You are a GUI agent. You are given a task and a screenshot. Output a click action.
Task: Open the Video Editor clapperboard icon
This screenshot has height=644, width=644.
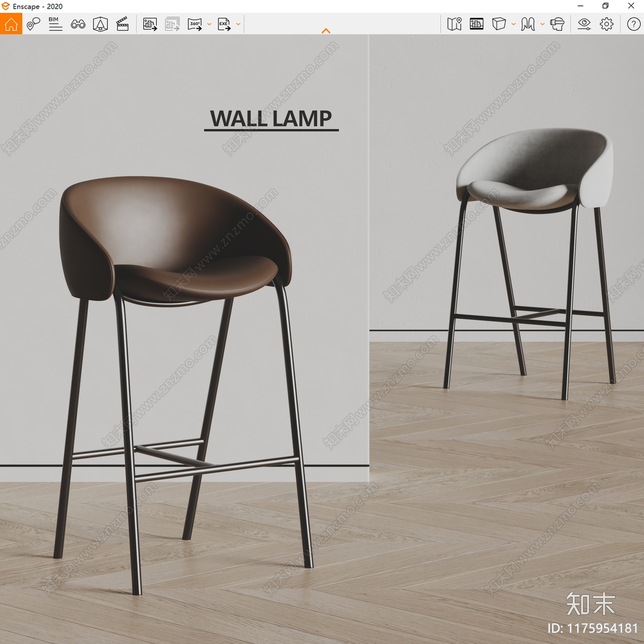coord(122,24)
